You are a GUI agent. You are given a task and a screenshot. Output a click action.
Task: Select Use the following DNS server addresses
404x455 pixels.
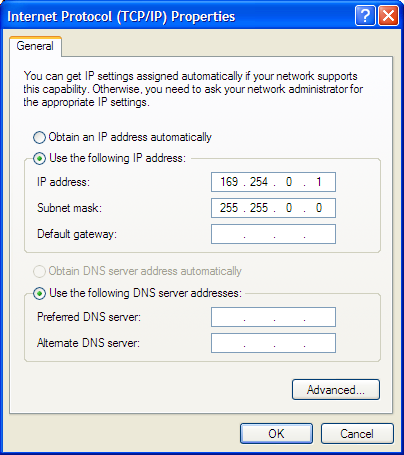[39, 294]
